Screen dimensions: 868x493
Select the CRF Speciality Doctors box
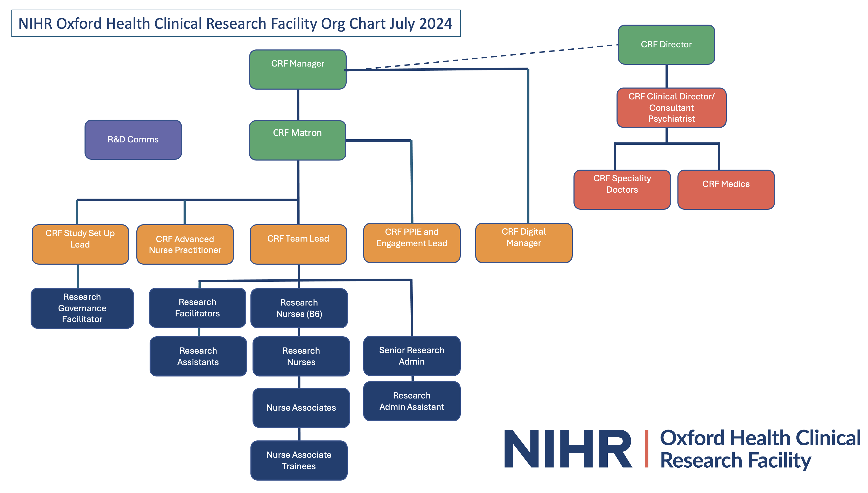622,189
